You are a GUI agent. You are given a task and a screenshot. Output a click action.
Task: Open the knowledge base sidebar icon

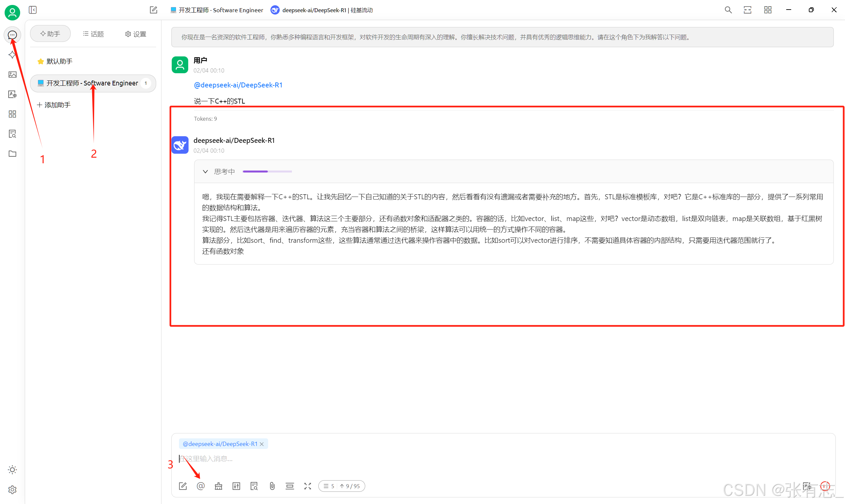12,134
